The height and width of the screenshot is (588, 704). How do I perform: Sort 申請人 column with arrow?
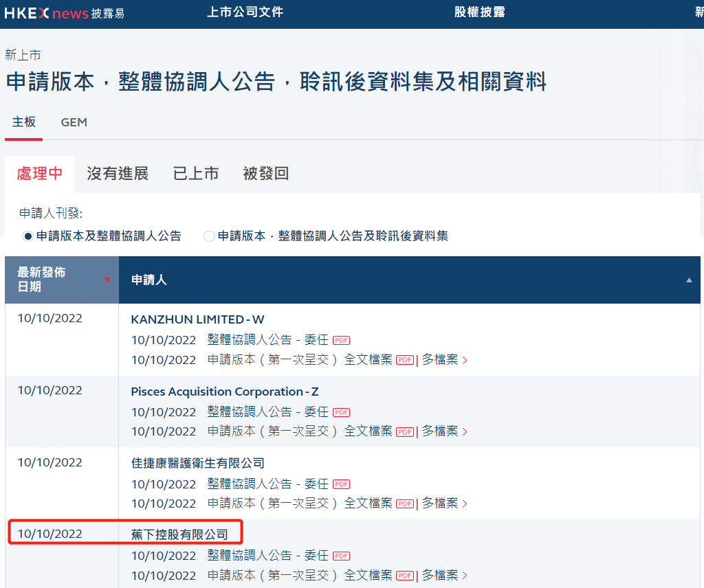689,280
